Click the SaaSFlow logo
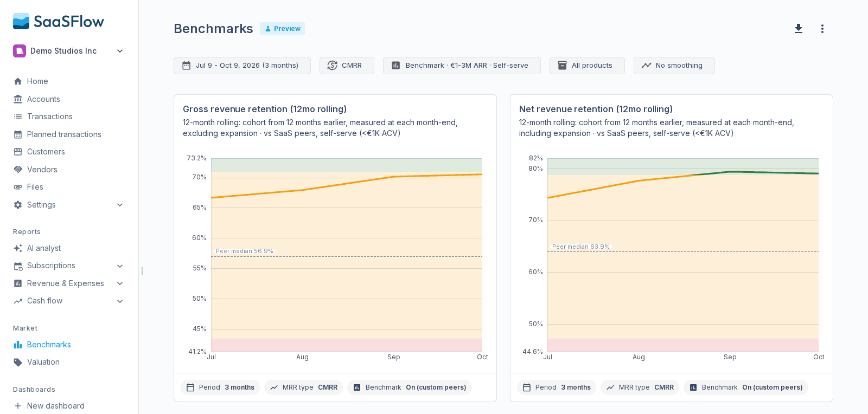Image resolution: width=868 pixels, height=414 pixels. pos(59,21)
